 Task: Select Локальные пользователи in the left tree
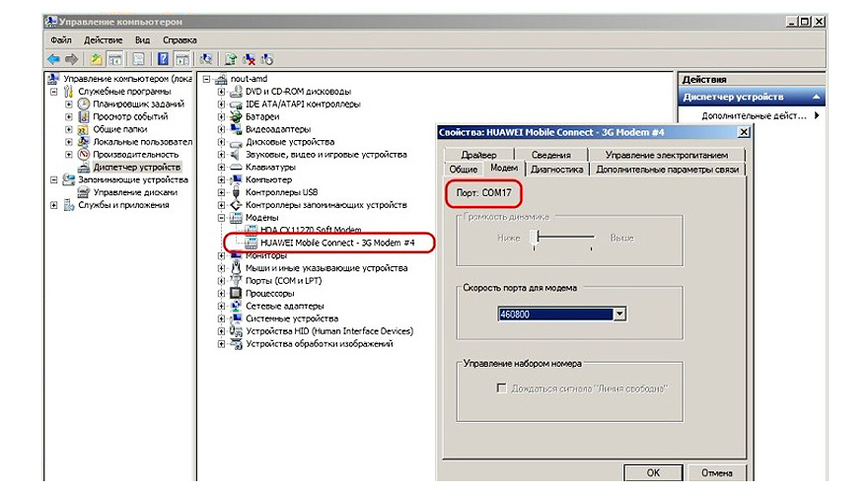[x=142, y=142]
